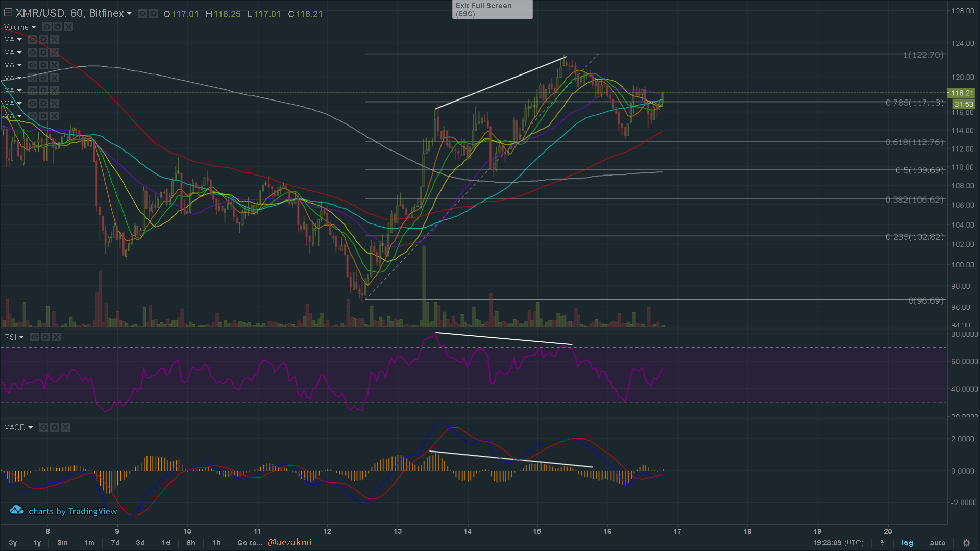
Task: Open chart settings gear at bottom right
Action: (x=966, y=543)
